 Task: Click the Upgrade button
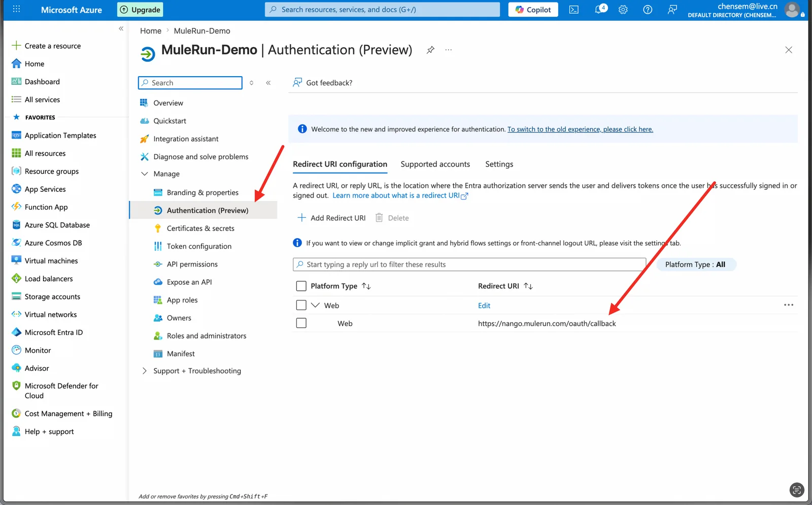tap(140, 10)
